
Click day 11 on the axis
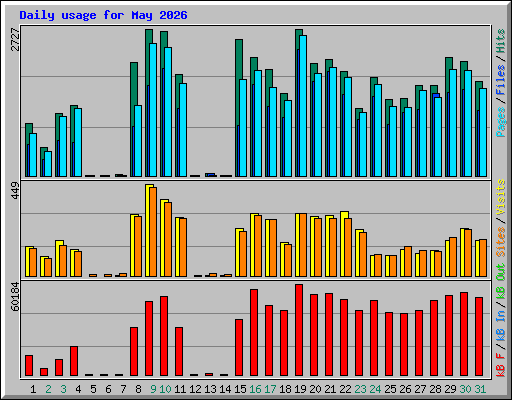point(180,389)
